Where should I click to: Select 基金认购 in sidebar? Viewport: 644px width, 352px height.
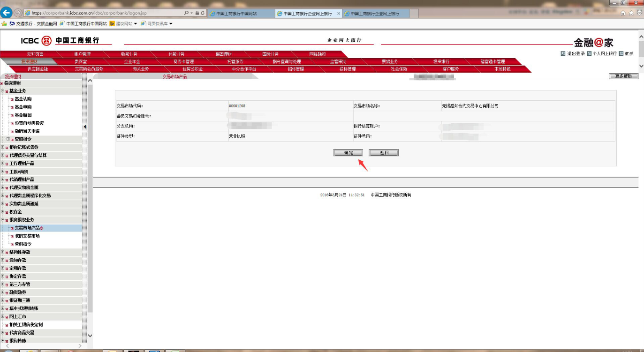coord(23,99)
